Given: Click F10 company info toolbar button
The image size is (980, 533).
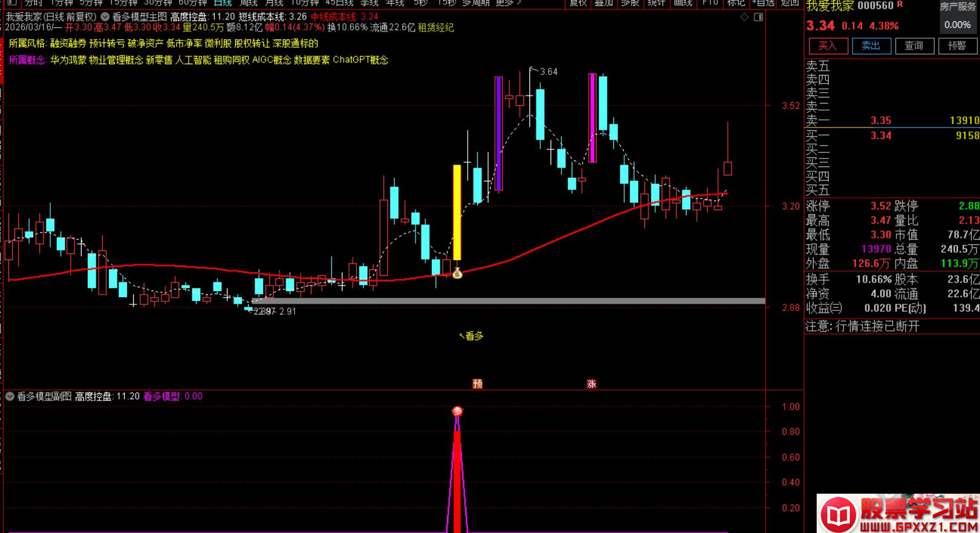Looking at the screenshot, I should [710, 3].
